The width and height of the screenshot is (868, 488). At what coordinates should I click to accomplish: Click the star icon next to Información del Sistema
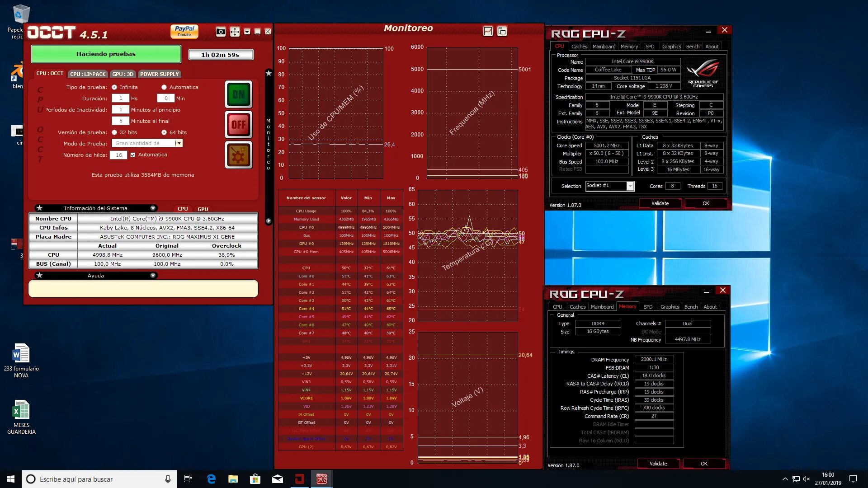pyautogui.click(x=39, y=208)
